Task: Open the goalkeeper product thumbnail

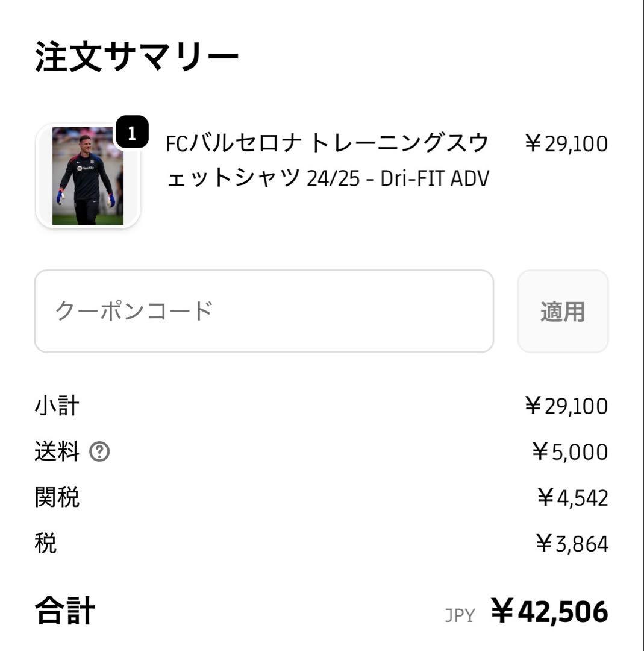Action: tap(88, 176)
